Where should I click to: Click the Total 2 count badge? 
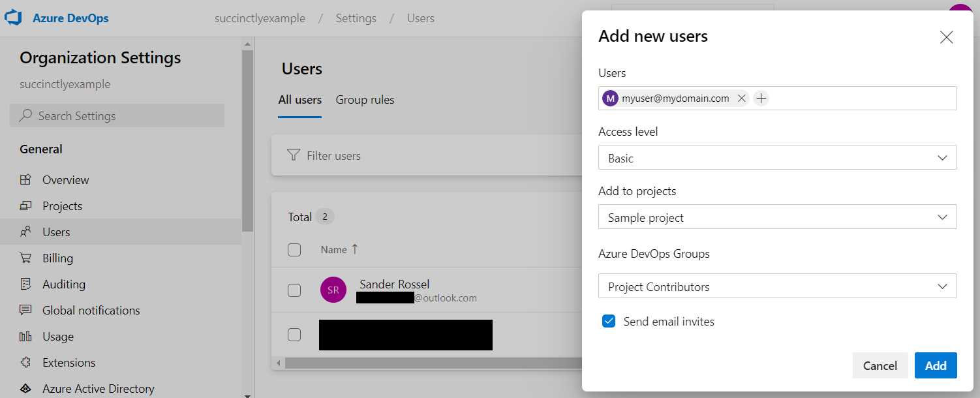[324, 217]
